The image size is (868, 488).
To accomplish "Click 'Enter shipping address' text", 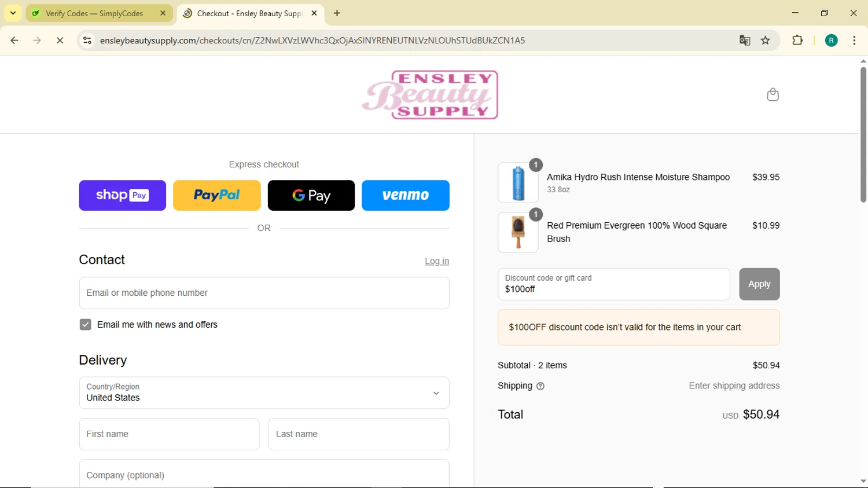I will [734, 386].
